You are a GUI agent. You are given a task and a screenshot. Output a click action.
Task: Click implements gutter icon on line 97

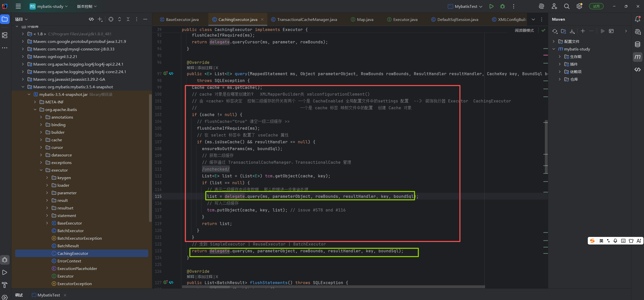pos(166,74)
